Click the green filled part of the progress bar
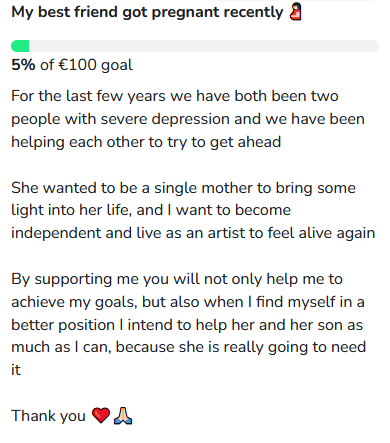 tap(20, 46)
